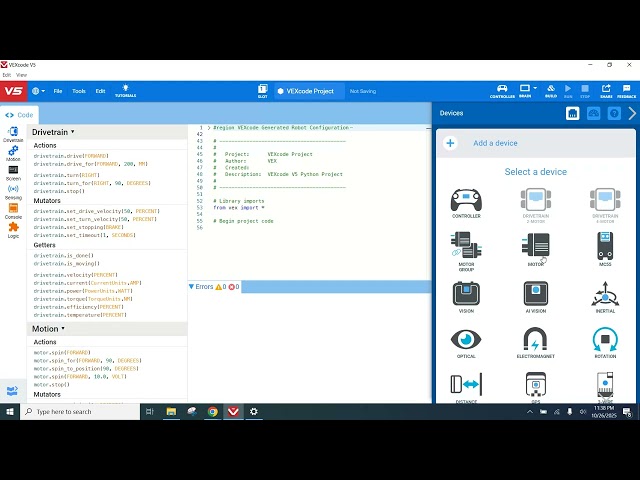
Task: Open the Screen category in sidebar
Action: point(13,173)
